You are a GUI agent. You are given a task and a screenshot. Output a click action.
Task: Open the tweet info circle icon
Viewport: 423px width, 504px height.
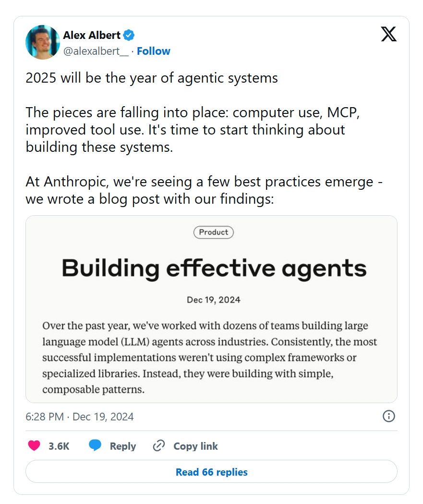click(x=388, y=416)
